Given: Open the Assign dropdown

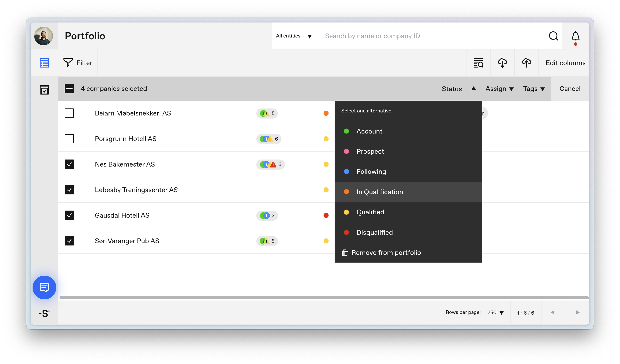Looking at the screenshot, I should [499, 89].
